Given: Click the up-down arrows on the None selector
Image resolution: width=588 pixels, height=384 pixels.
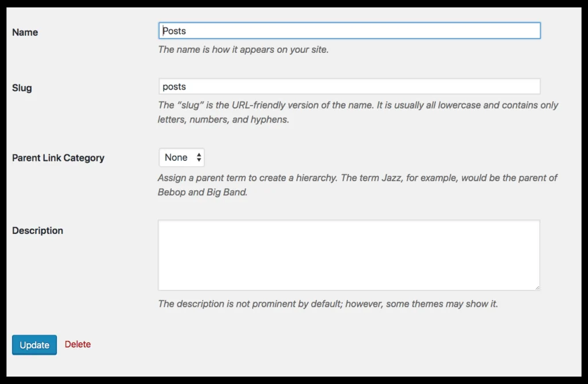Looking at the screenshot, I should click(x=199, y=158).
